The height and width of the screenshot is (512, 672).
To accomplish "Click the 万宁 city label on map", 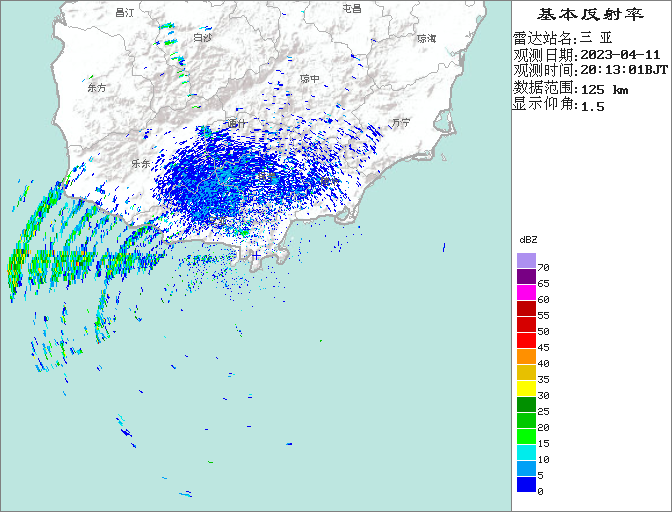I will (x=401, y=123).
